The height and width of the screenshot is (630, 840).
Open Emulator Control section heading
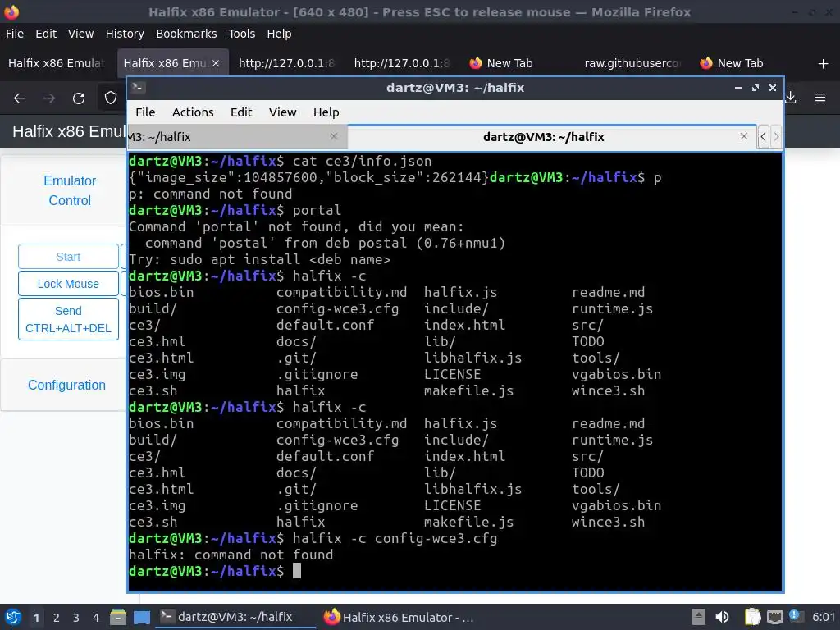click(70, 190)
